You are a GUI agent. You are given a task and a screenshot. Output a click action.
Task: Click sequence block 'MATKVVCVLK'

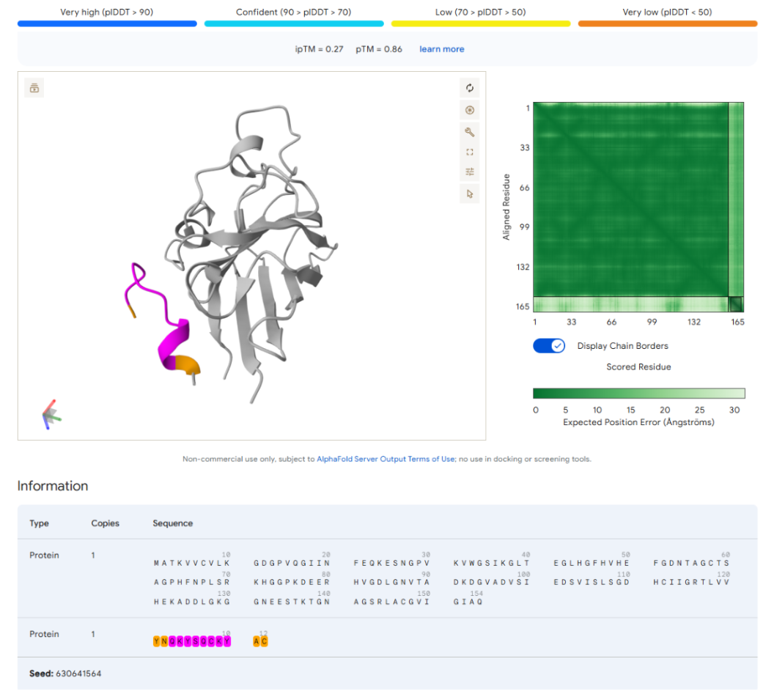coord(192,563)
